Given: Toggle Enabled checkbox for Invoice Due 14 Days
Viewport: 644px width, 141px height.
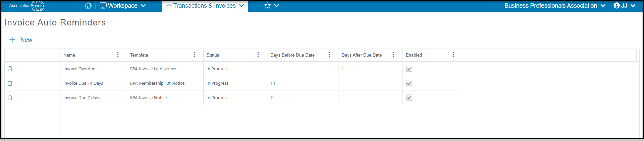Looking at the screenshot, I should pyautogui.click(x=409, y=83).
